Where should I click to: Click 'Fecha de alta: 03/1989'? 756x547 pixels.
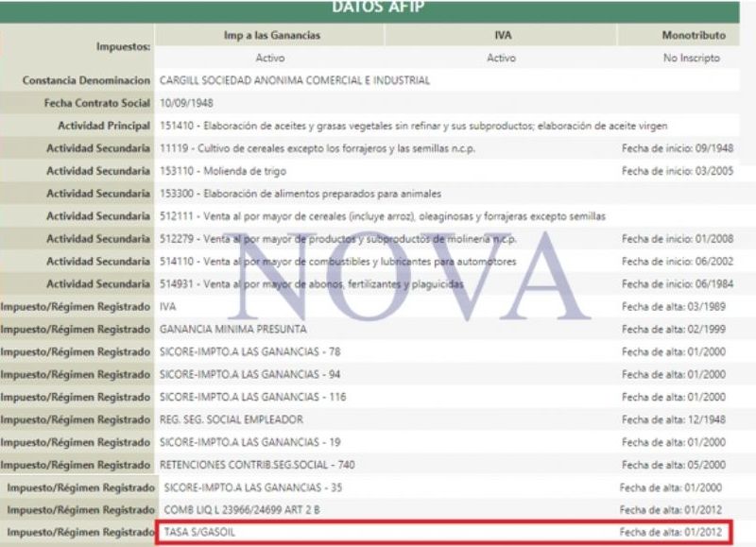click(674, 307)
